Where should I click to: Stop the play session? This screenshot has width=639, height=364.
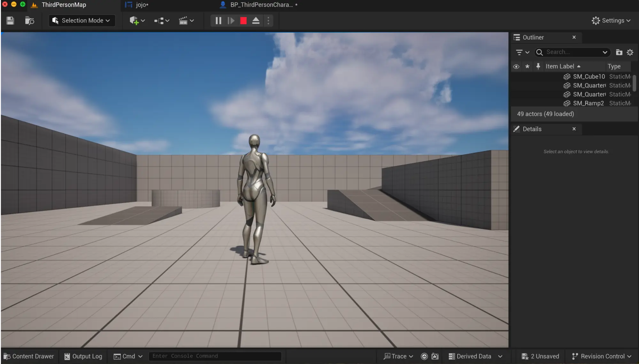[x=243, y=21]
